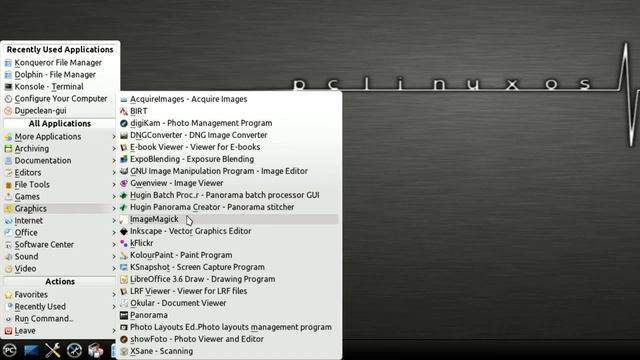
Task: Open the Documentation category
Action: point(60,160)
